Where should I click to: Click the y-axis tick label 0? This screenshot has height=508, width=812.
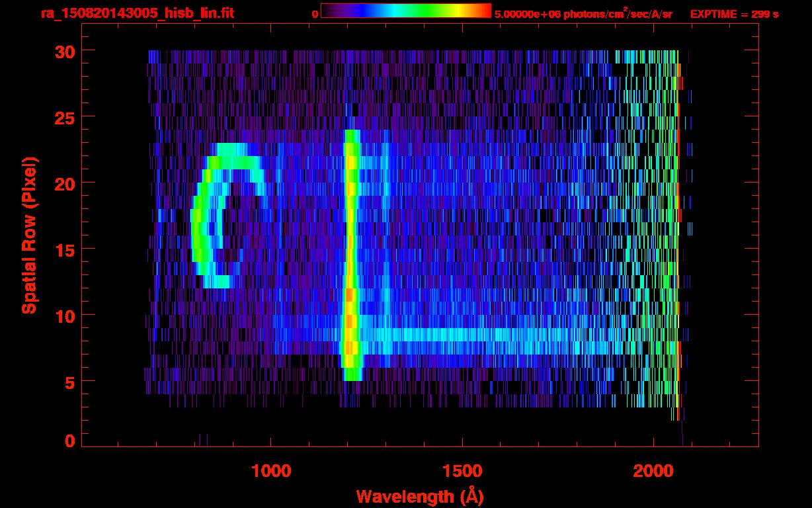[69, 441]
